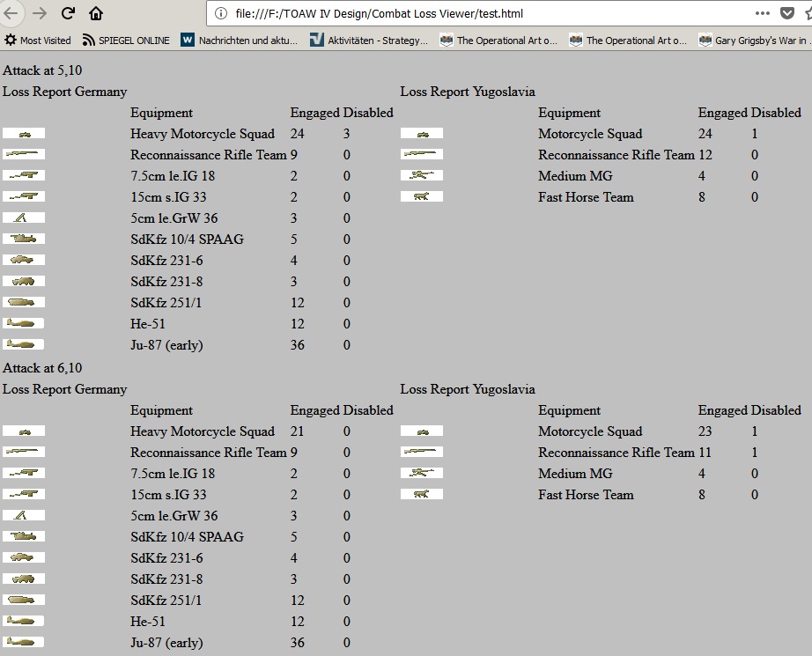Open the Nachrichten und aktu... bookmark
Viewport: 812px width, 656px height.
click(240, 41)
